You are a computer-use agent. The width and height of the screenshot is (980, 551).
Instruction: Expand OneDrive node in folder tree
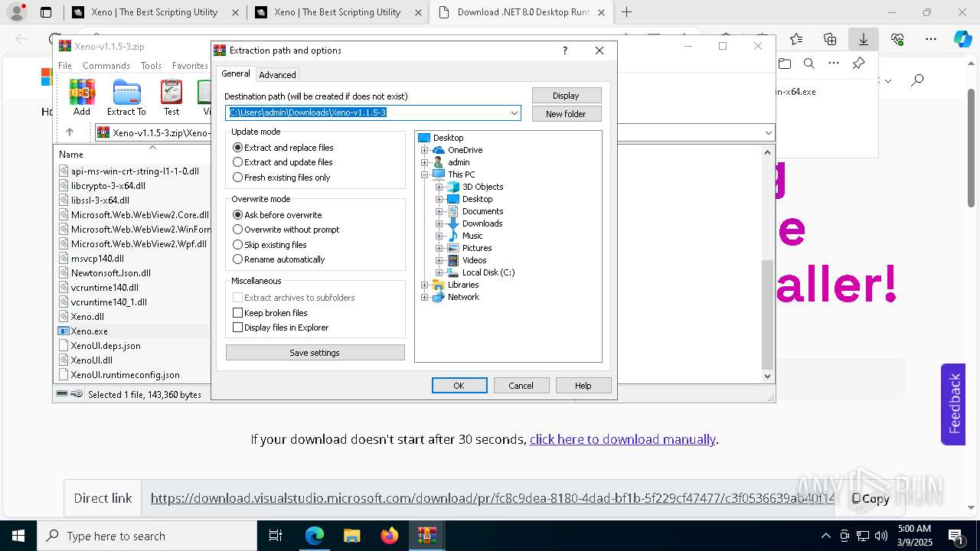pos(424,150)
